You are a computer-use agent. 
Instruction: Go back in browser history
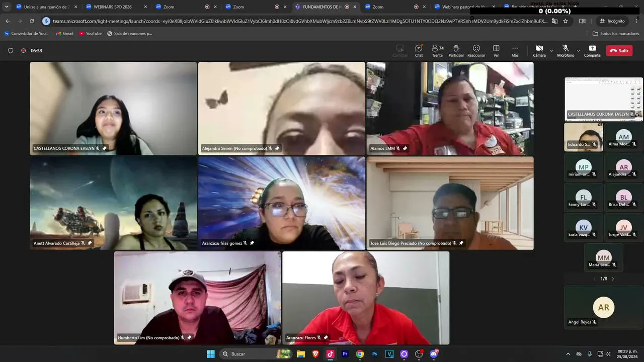click(8, 21)
